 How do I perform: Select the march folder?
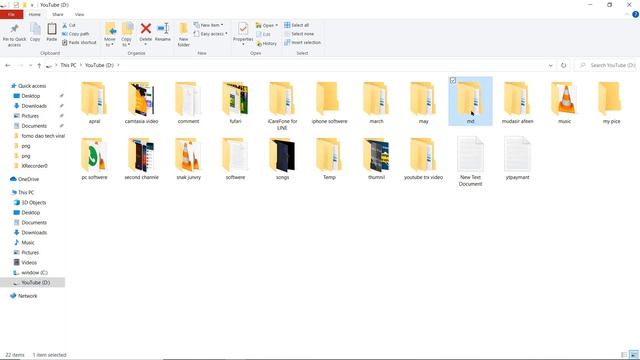[x=376, y=102]
